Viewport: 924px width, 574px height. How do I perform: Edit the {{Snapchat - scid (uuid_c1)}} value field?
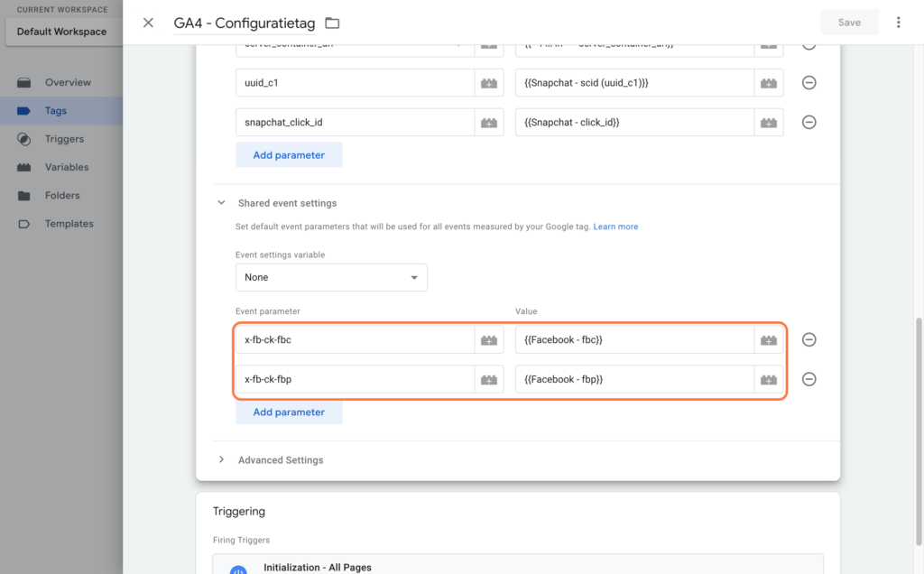click(634, 83)
